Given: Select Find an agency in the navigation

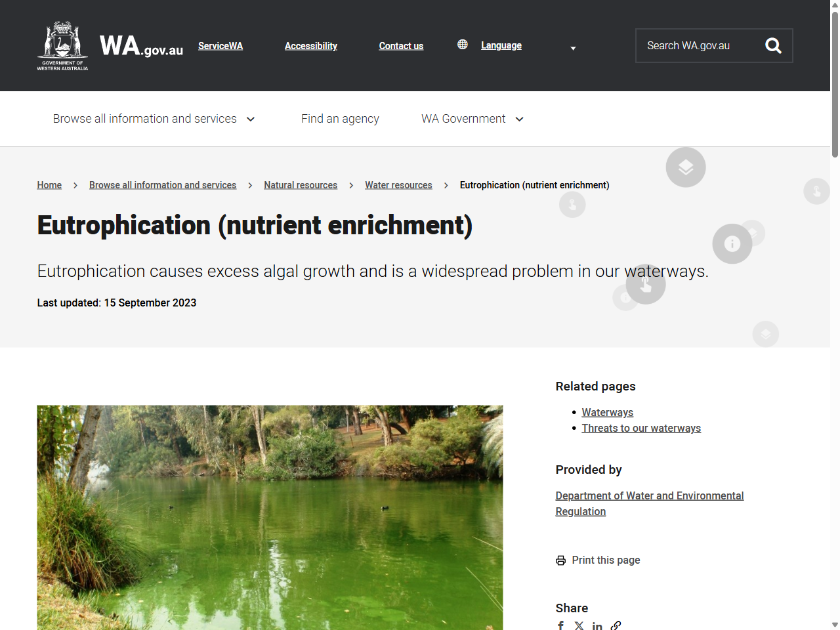Looking at the screenshot, I should tap(340, 119).
